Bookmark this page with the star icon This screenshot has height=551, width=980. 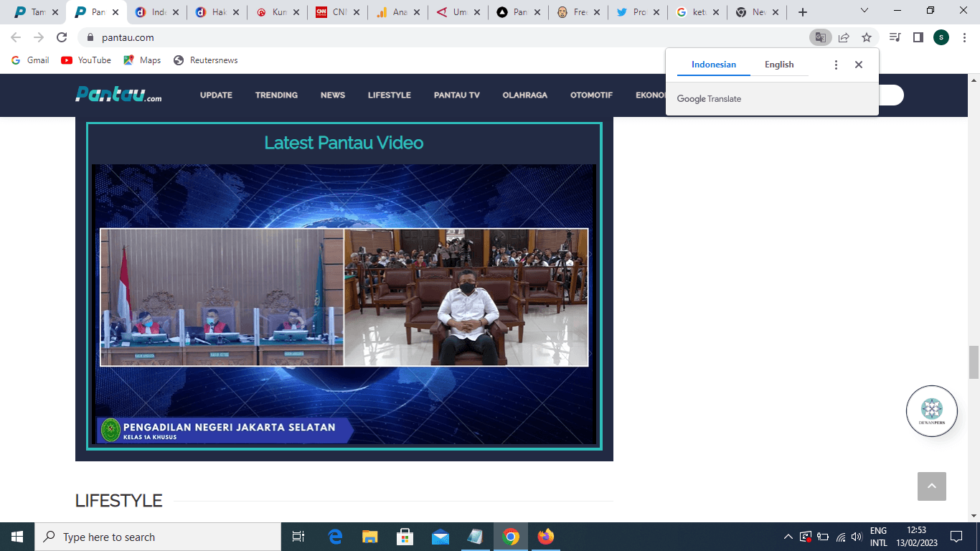pos(867,37)
